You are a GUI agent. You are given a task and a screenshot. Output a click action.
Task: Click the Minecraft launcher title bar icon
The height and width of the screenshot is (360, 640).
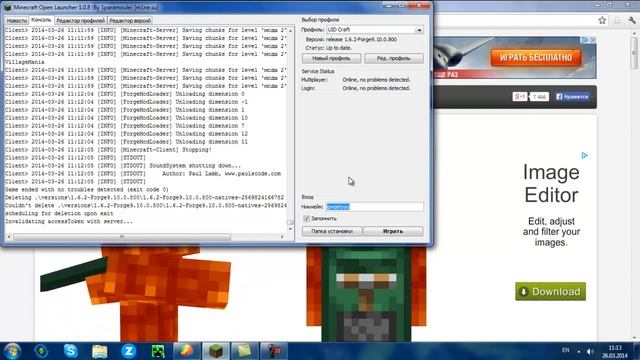[x=8, y=7]
